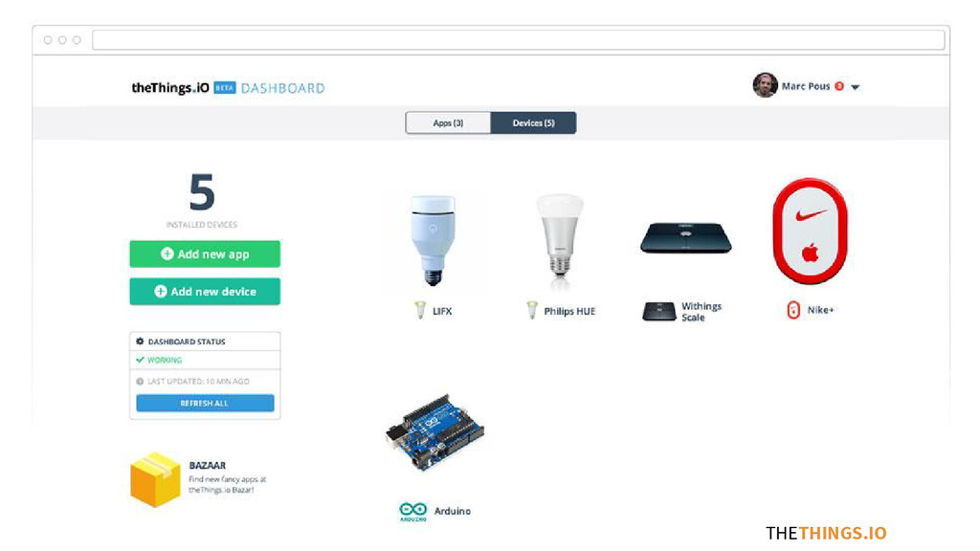Switch to the Apps (3) tab
Screen dimensions: 980x551
click(x=448, y=123)
